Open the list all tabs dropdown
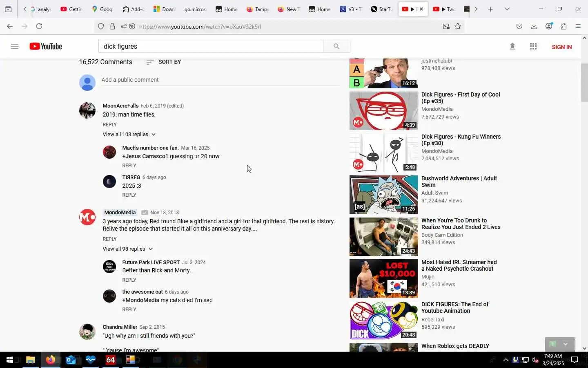The height and width of the screenshot is (368, 588). (507, 9)
